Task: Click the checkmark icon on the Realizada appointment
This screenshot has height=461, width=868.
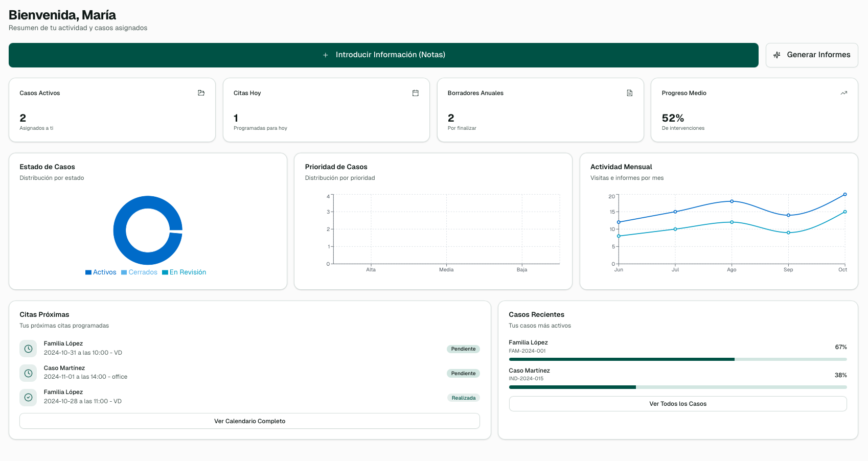Action: (x=28, y=397)
